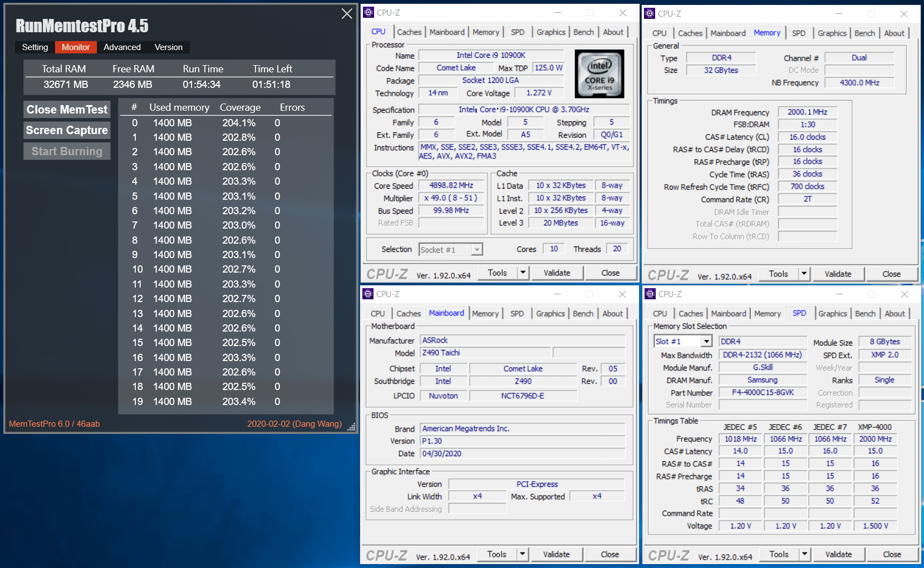924x568 pixels.
Task: Click the BIOS version P1.30 field
Action: click(523, 441)
